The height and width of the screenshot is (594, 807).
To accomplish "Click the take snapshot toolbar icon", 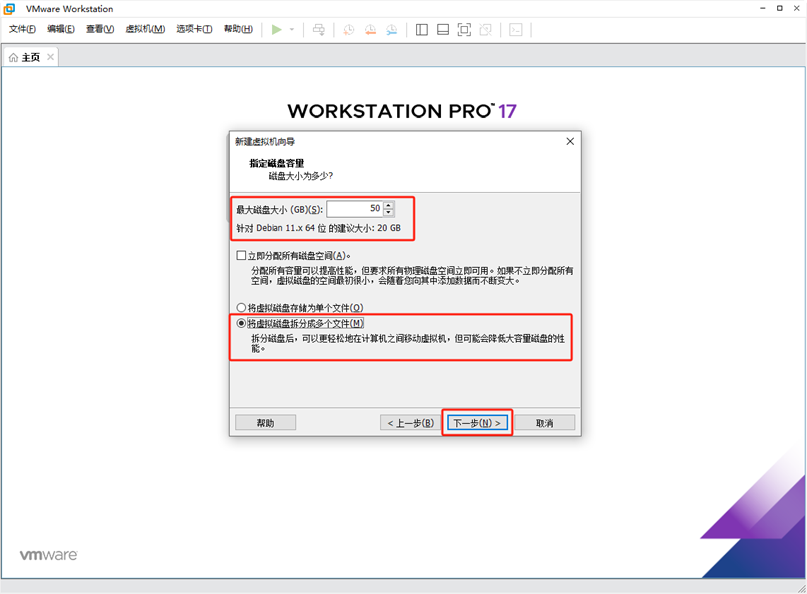I will coord(348,29).
